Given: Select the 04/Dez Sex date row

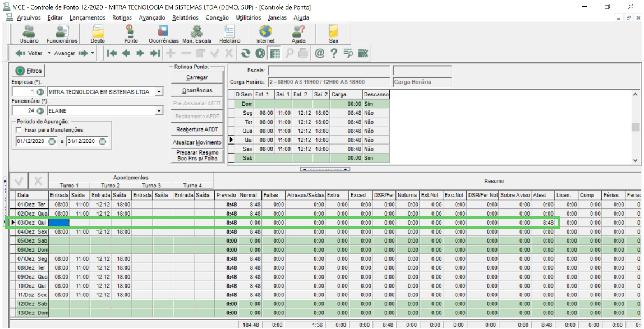Looking at the screenshot, I should 33,231.
